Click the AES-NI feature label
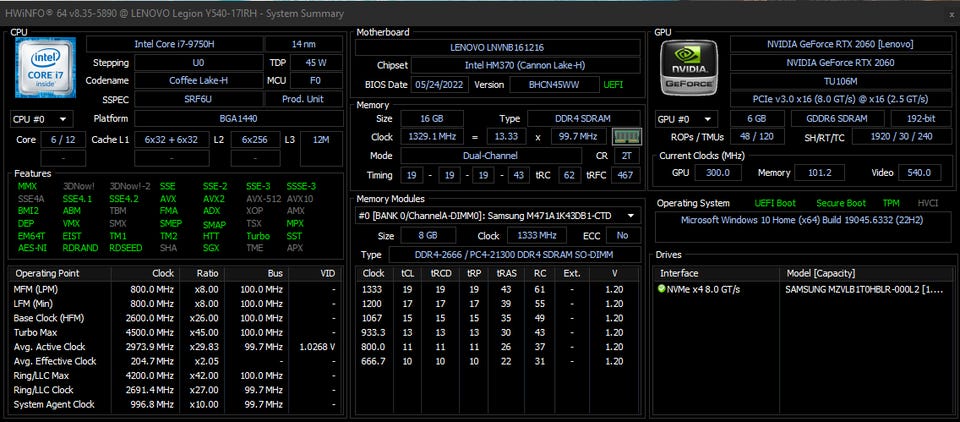 [32, 248]
